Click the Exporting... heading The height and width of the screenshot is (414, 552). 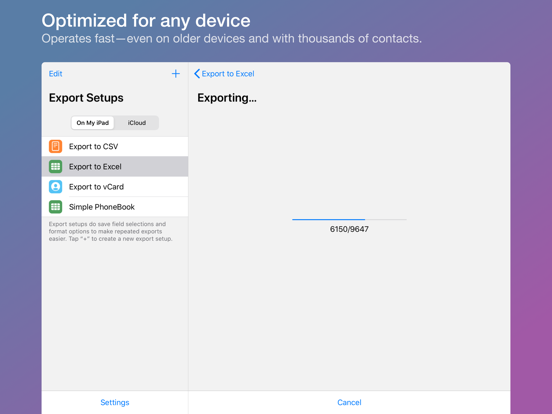click(227, 98)
